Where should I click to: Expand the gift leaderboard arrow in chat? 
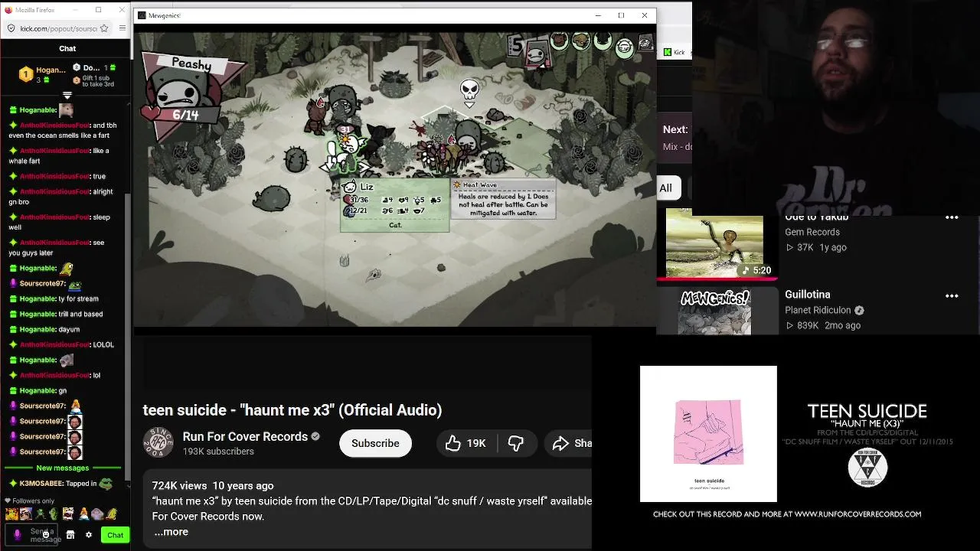click(67, 95)
